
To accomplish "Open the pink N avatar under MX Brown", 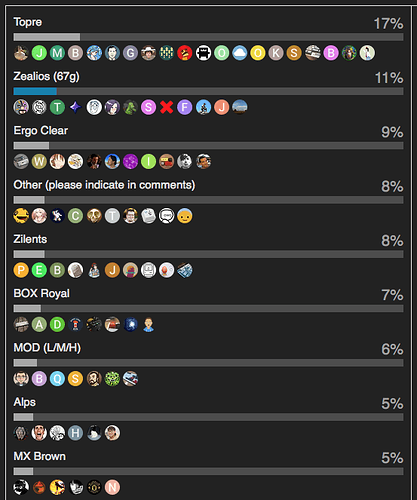I will [x=112, y=487].
